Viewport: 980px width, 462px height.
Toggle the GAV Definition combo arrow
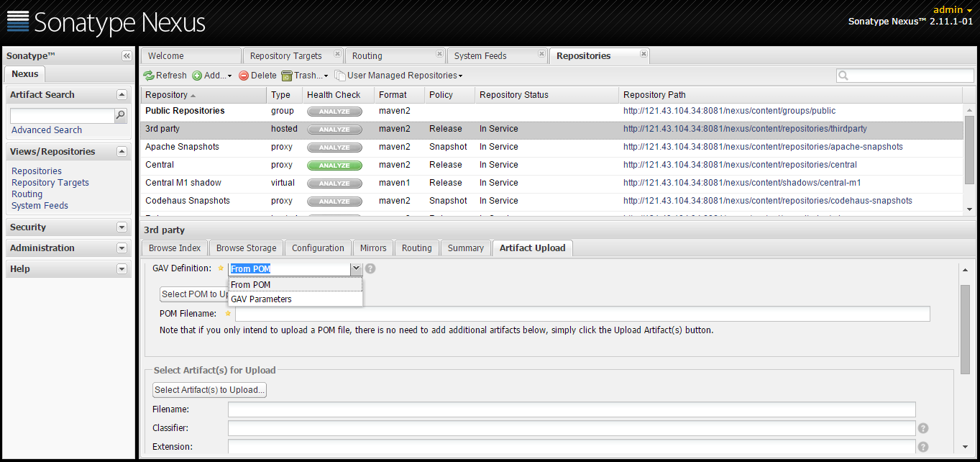pos(356,269)
